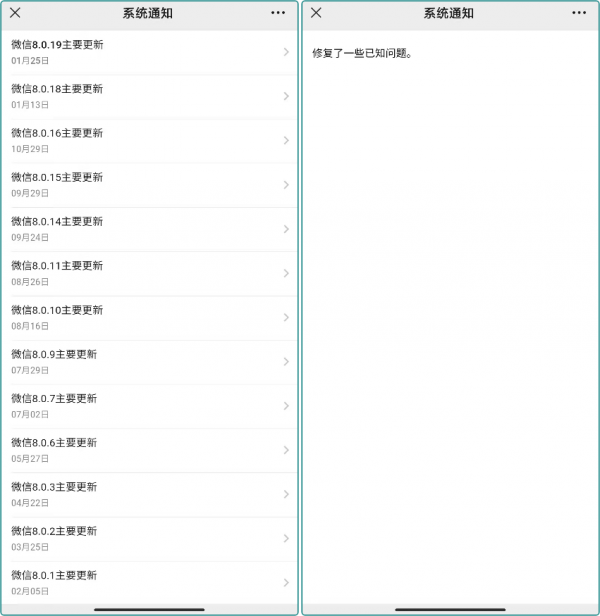Click the 10月29日 date text
Image resolution: width=600 pixels, height=616 pixels.
coord(30,149)
